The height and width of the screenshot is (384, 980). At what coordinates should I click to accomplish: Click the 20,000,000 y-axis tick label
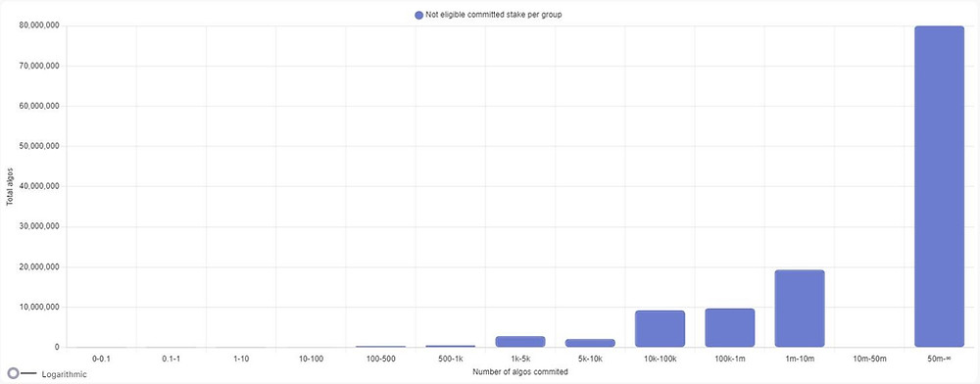(40, 267)
